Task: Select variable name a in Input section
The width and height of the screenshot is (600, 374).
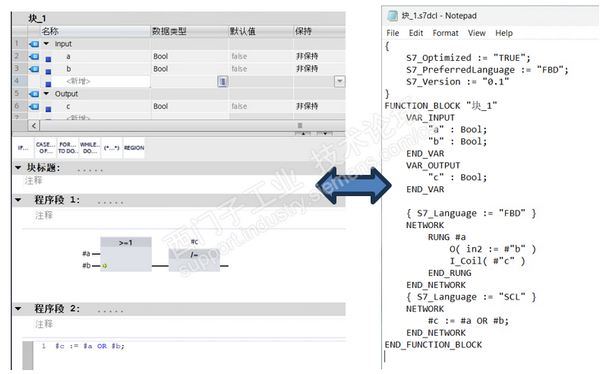Action: [x=68, y=57]
